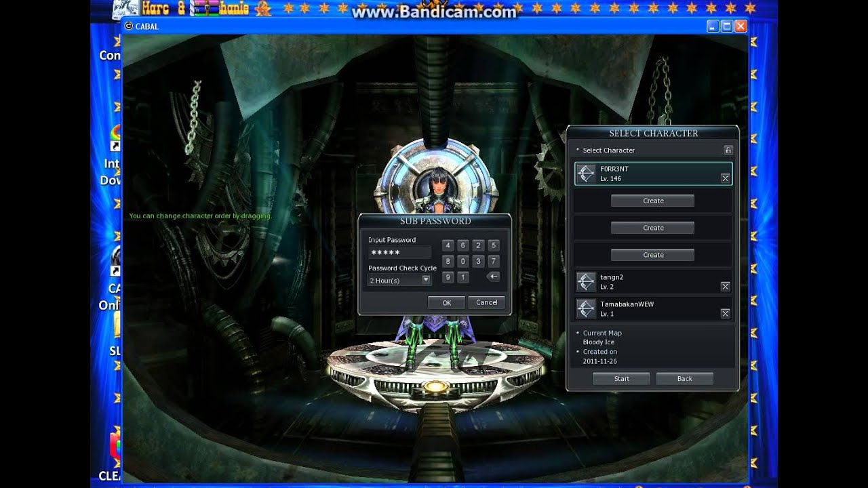Maximize the CABAL window

click(x=727, y=26)
